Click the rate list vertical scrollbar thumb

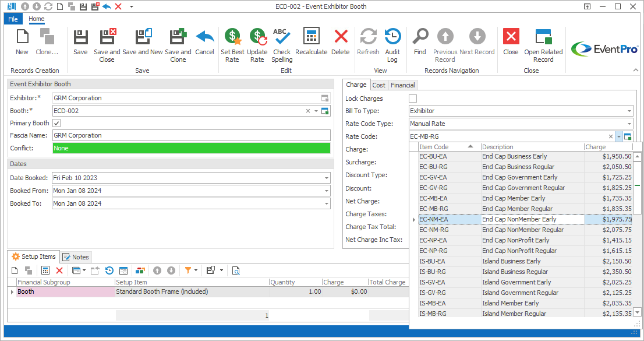638,187
